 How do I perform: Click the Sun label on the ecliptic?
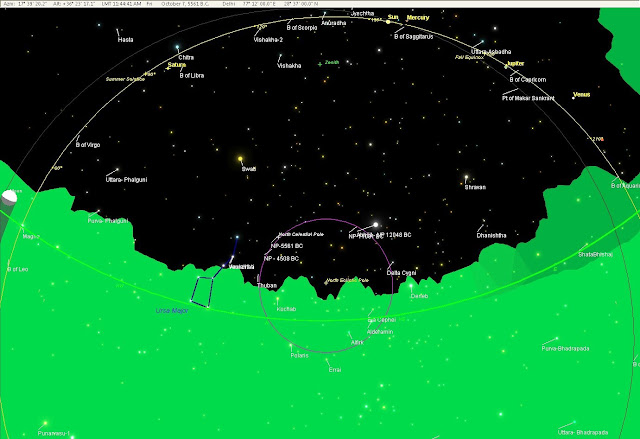(393, 17)
